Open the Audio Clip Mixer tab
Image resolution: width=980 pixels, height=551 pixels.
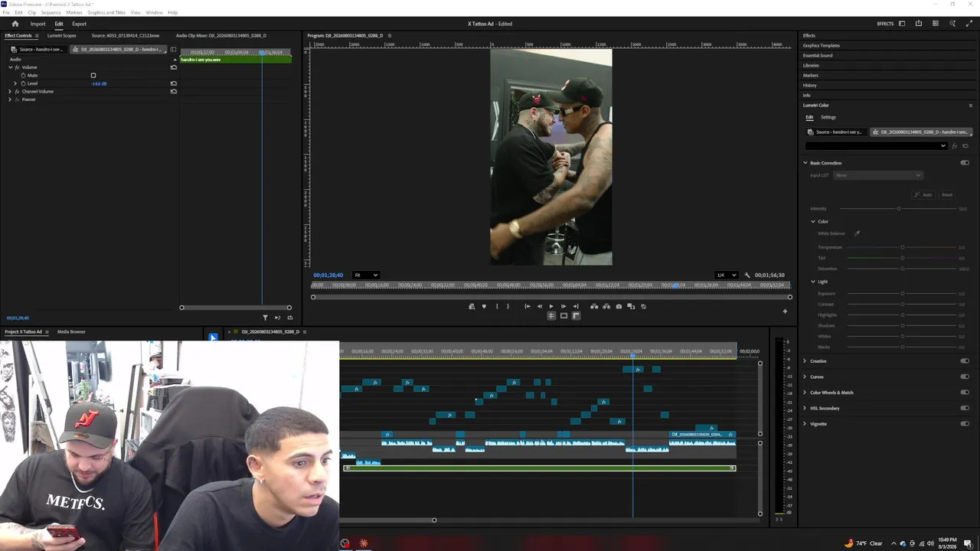(x=220, y=35)
